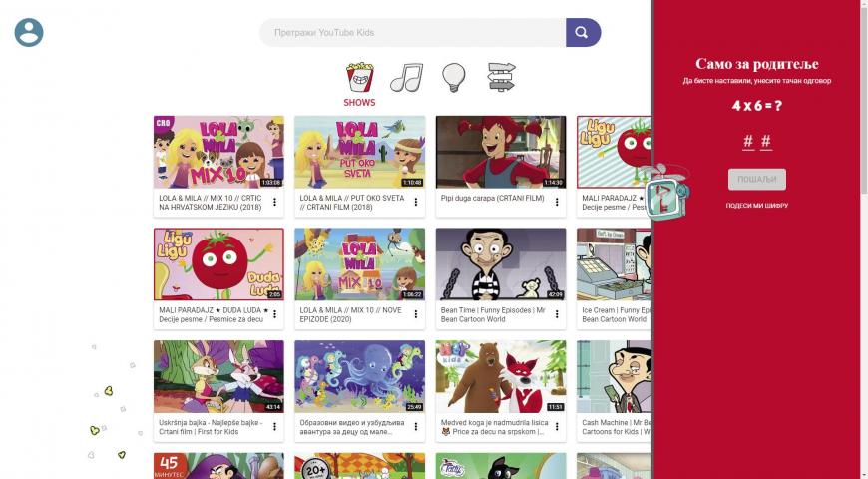Play Bean Time Funny Episodes thumbnail

tap(501, 264)
